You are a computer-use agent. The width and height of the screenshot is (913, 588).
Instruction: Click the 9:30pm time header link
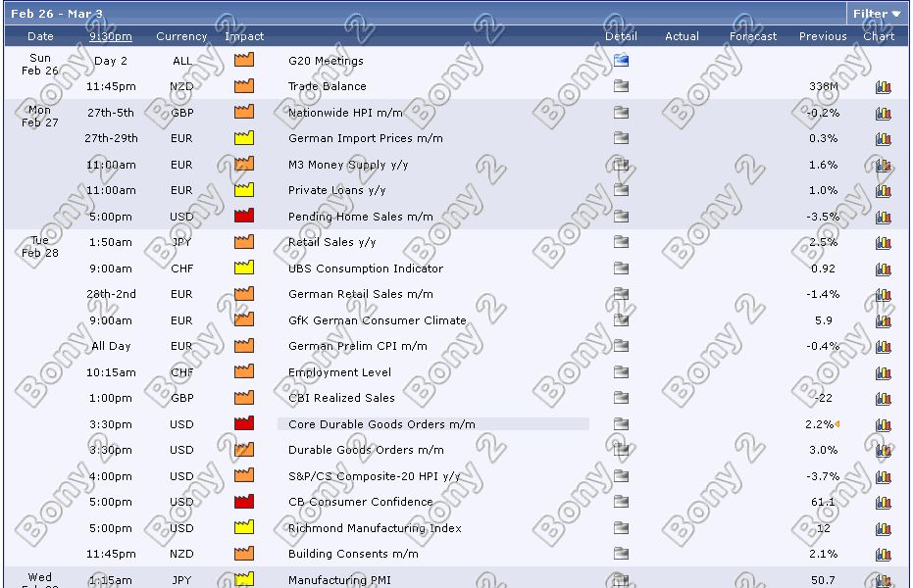click(111, 36)
